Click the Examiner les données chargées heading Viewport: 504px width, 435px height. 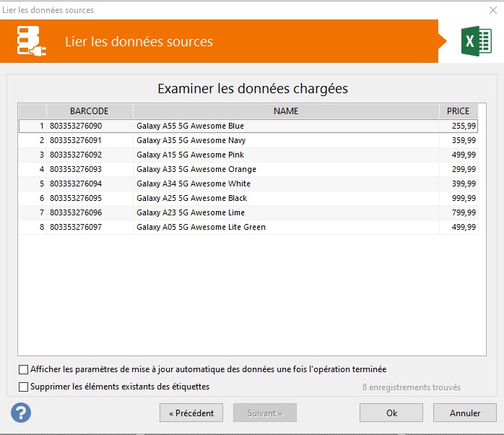click(253, 89)
